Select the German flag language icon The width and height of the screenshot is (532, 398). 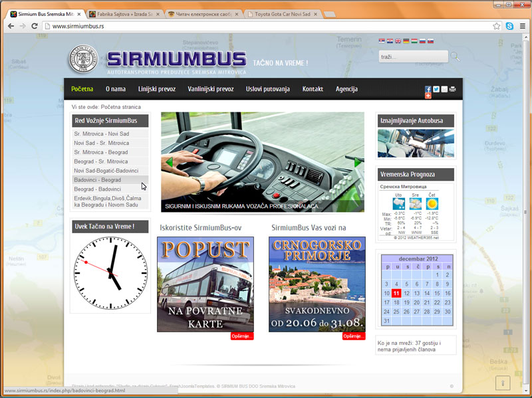tap(406, 41)
